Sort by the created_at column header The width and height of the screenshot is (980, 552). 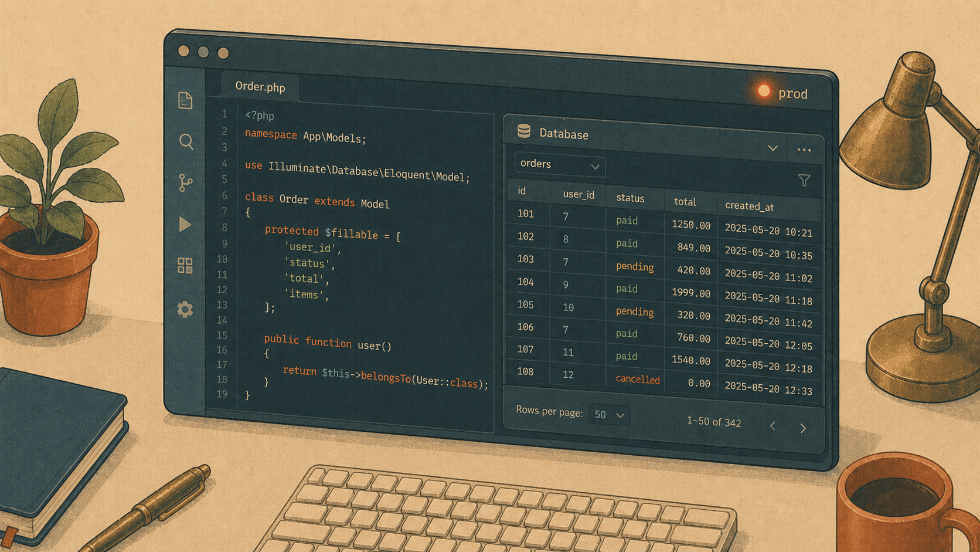749,206
